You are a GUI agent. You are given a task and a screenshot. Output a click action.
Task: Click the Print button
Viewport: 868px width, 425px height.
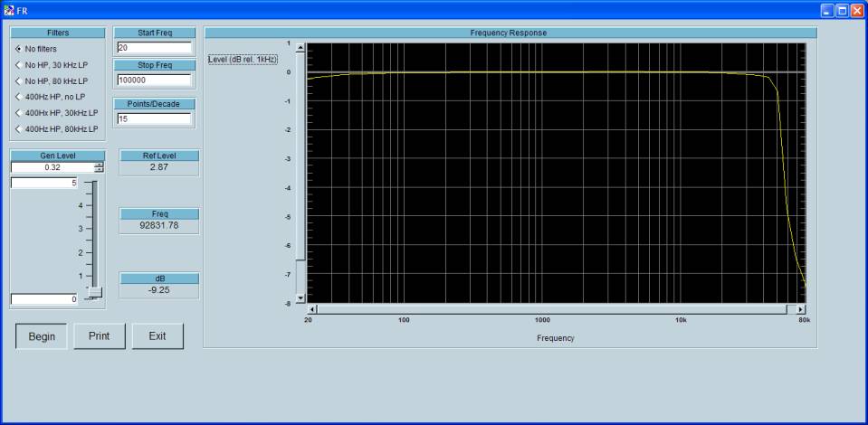pos(100,336)
